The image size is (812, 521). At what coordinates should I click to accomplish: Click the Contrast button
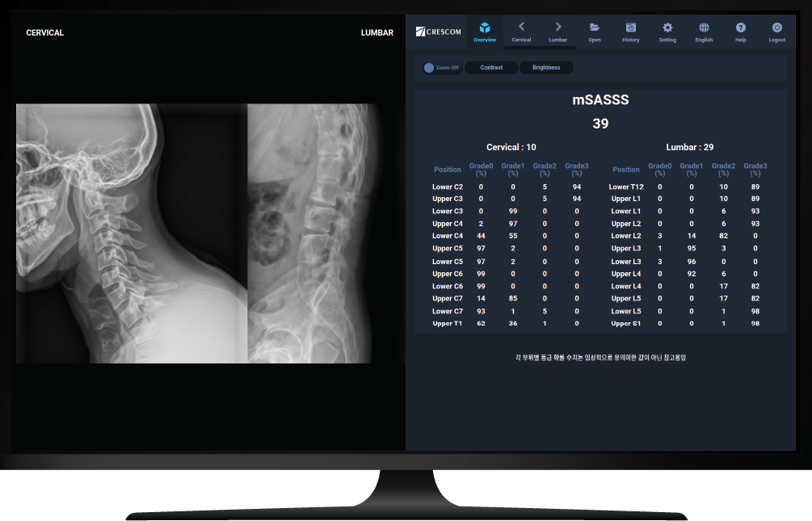[491, 68]
